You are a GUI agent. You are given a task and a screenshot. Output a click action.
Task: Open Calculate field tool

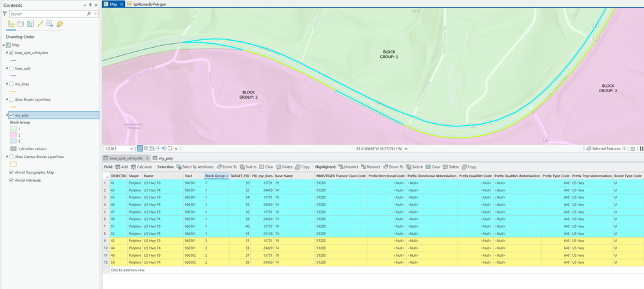[141, 167]
